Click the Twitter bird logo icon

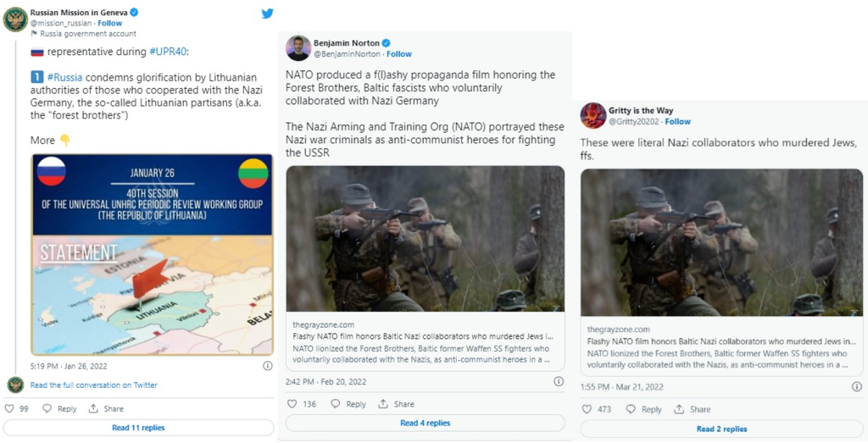pyautogui.click(x=267, y=14)
